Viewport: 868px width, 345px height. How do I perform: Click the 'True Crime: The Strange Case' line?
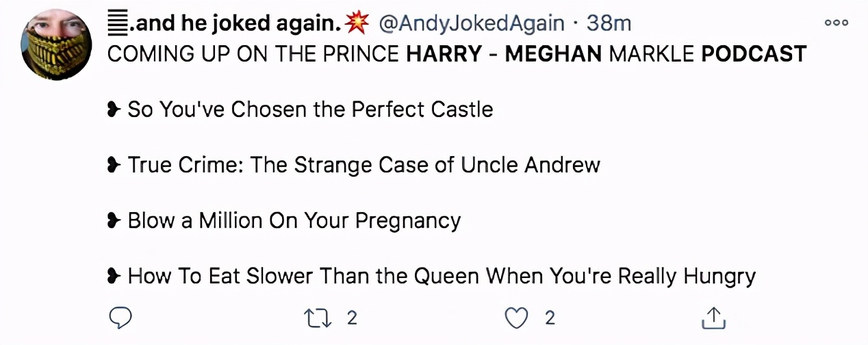363,165
